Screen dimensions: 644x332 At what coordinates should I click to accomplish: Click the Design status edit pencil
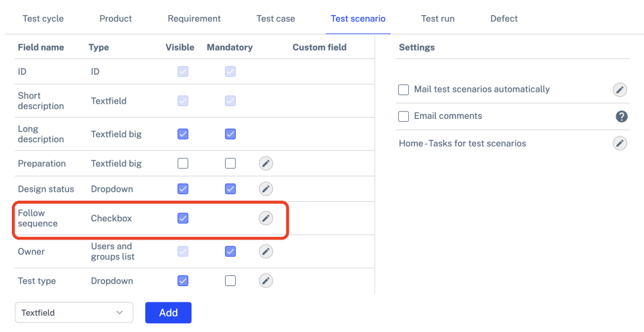pos(266,189)
